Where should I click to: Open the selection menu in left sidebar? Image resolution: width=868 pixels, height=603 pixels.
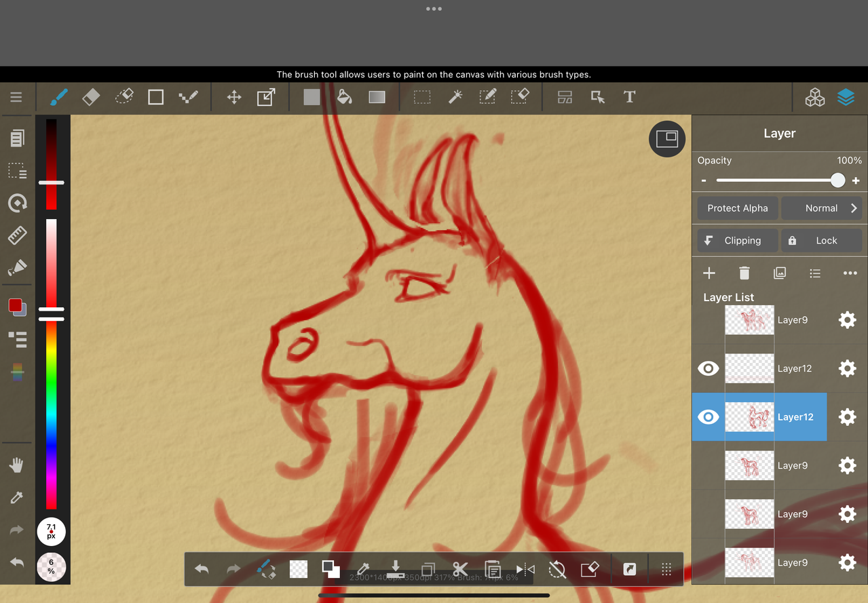[17, 170]
